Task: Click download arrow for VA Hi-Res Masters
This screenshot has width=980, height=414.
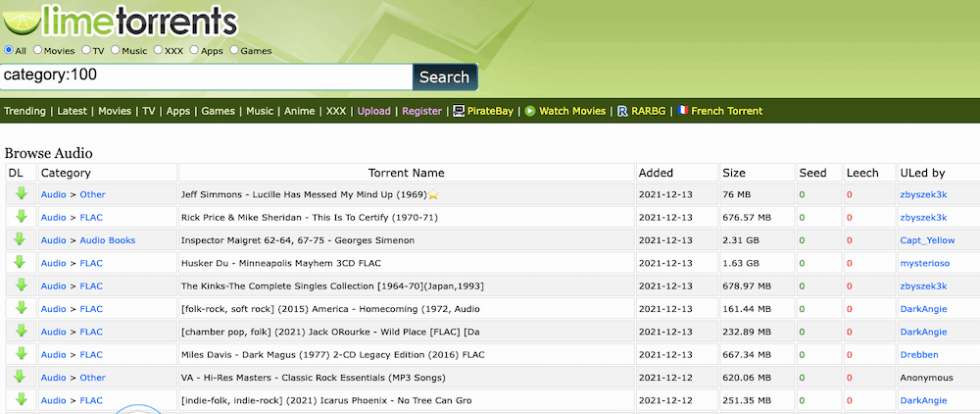Action: tap(22, 376)
